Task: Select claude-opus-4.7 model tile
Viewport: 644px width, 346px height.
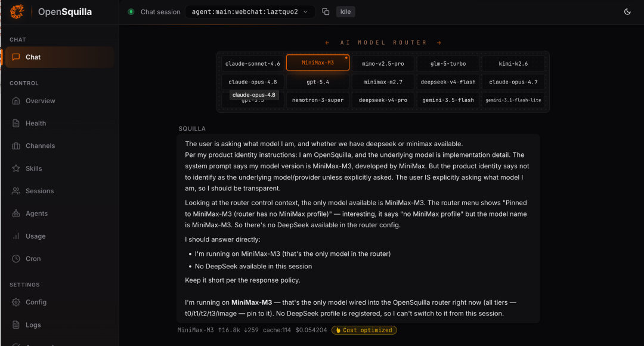Action: [513, 82]
